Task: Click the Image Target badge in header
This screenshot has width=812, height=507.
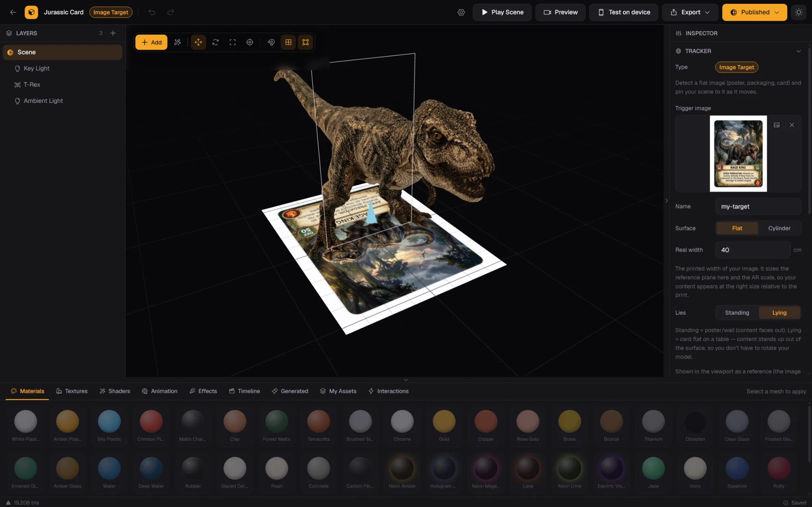Action: coord(111,12)
